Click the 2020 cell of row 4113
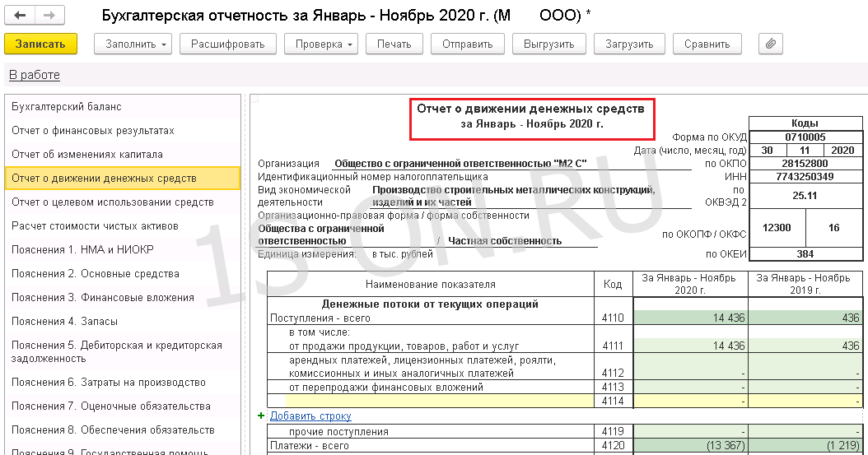Screen dimensions: 868x455 tap(690, 387)
